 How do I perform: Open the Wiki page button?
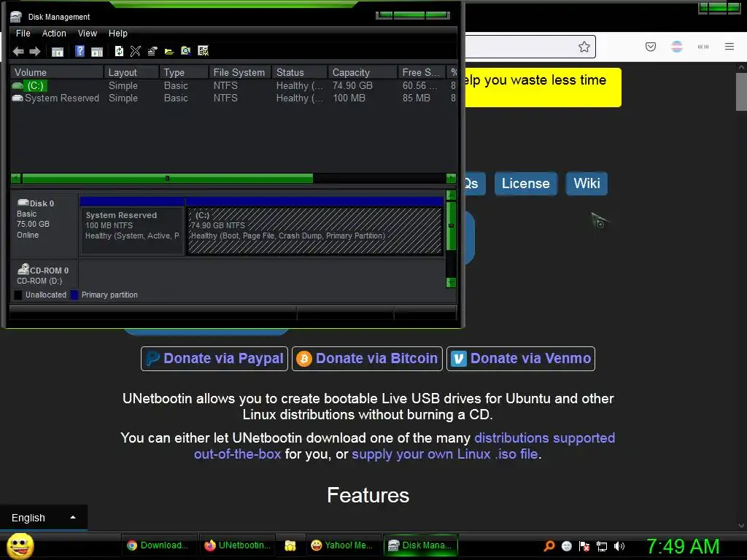(x=587, y=184)
